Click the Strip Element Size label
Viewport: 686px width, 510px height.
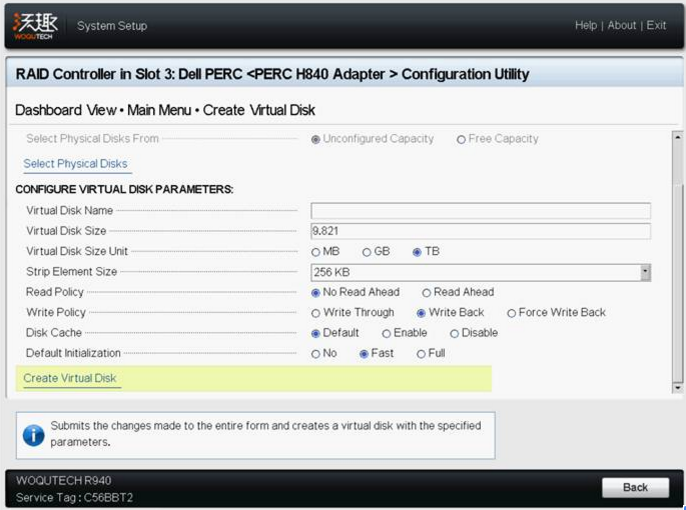click(72, 272)
